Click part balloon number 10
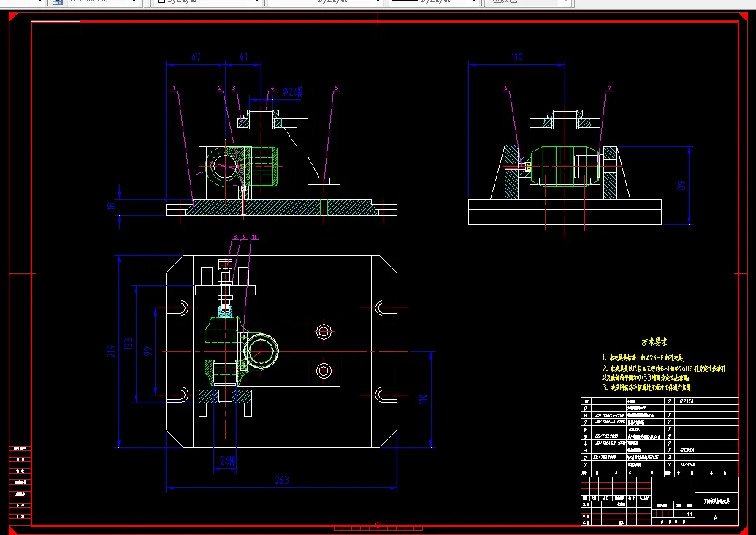This screenshot has height=535, width=756. pos(255,237)
